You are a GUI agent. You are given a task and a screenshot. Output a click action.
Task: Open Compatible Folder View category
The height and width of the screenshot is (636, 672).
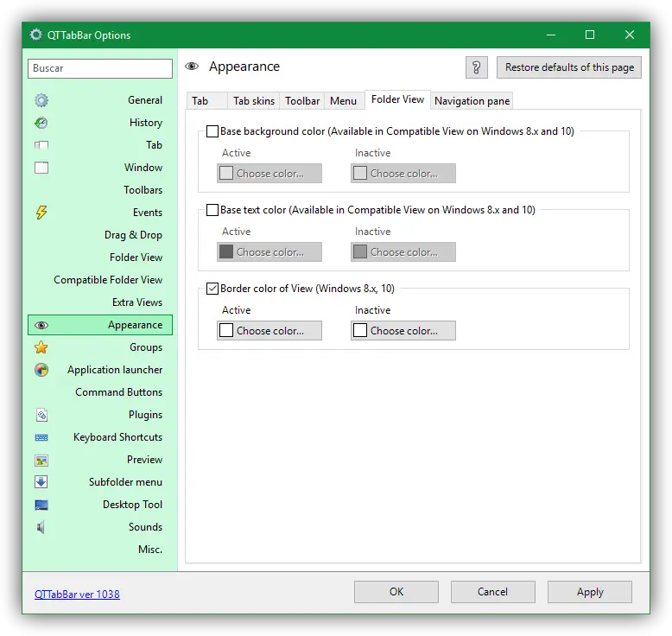point(108,280)
